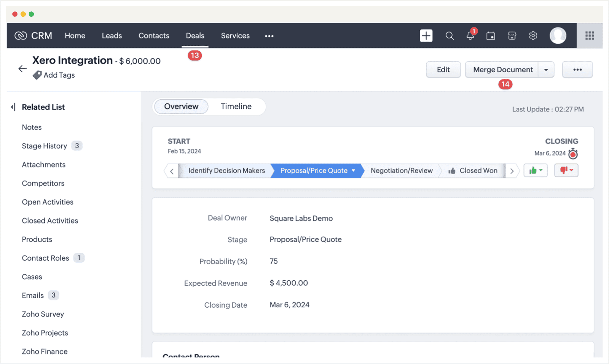Click the Xero Integration deal title
The height and width of the screenshot is (364, 609).
pyautogui.click(x=72, y=60)
